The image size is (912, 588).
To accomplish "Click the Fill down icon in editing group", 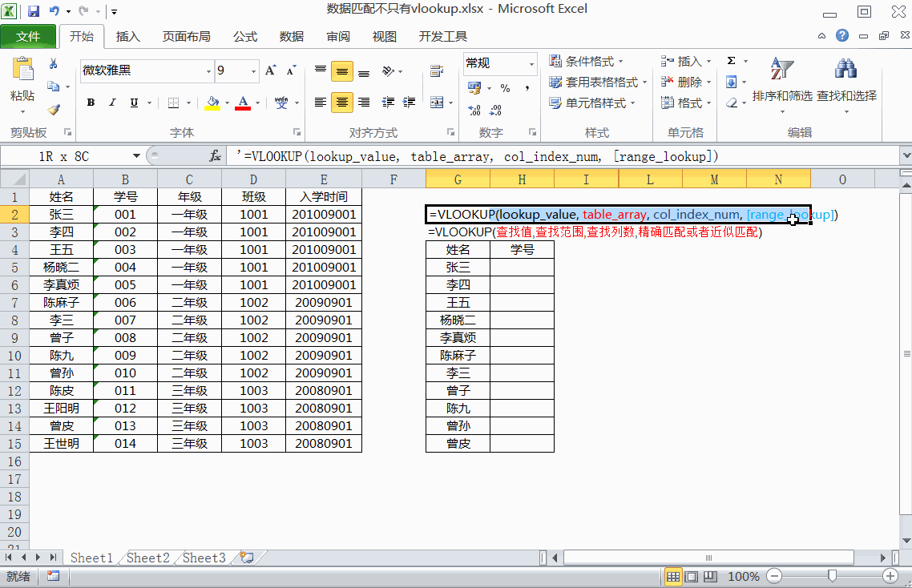I will pyautogui.click(x=732, y=82).
